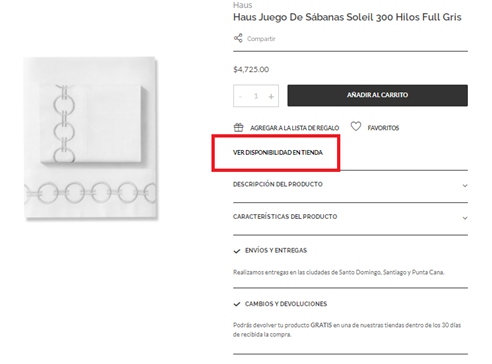Click the heart favorites icon
The image size is (492, 364).
pos(356,127)
